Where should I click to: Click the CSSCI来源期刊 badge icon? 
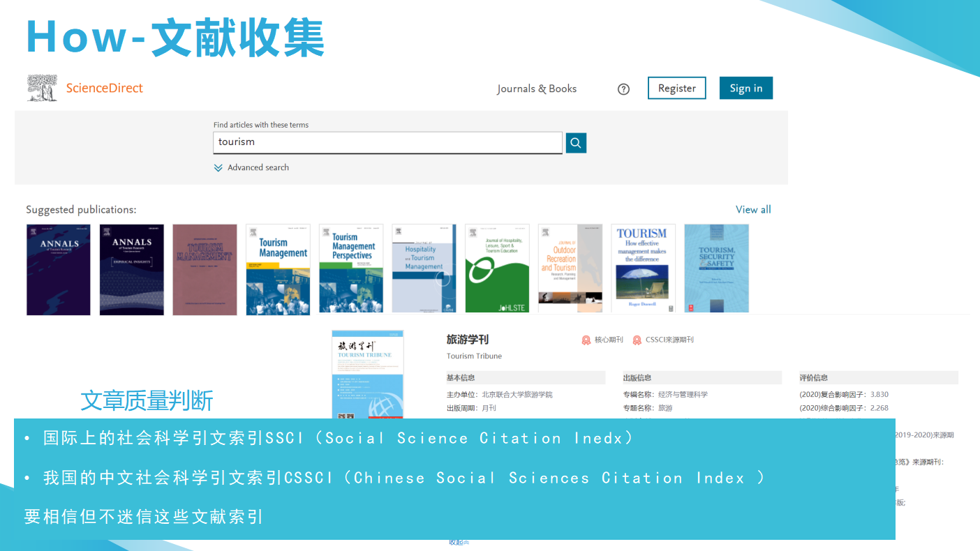[637, 340]
